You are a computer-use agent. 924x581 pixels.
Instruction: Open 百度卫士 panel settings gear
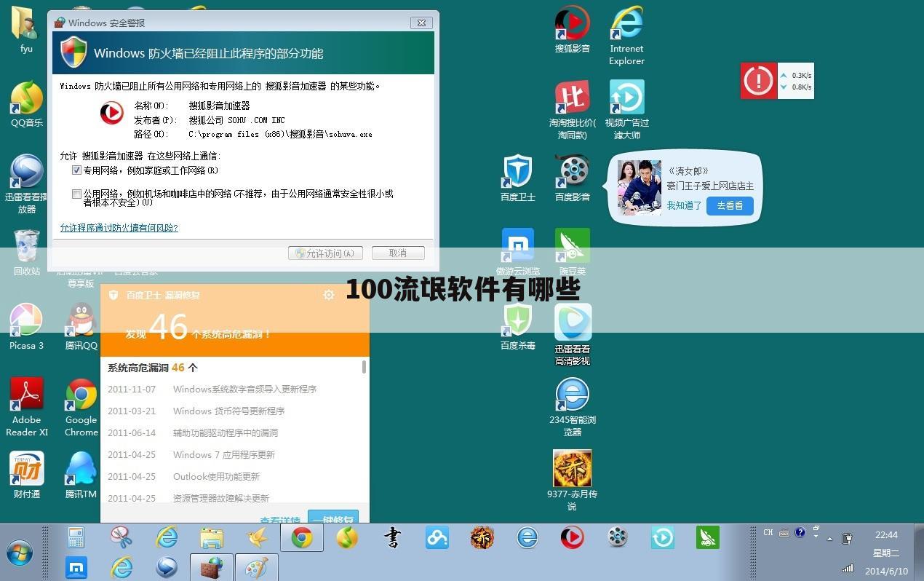click(x=329, y=295)
